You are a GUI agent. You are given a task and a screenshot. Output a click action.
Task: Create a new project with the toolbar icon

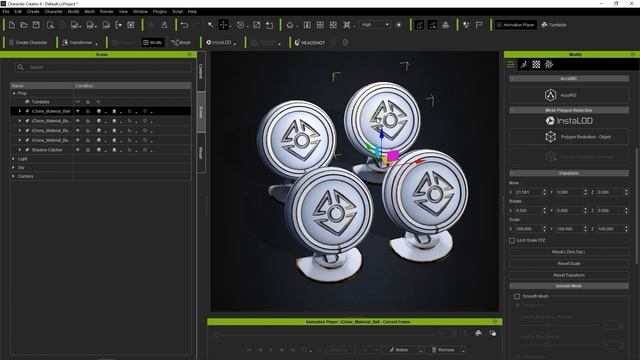click(11, 25)
